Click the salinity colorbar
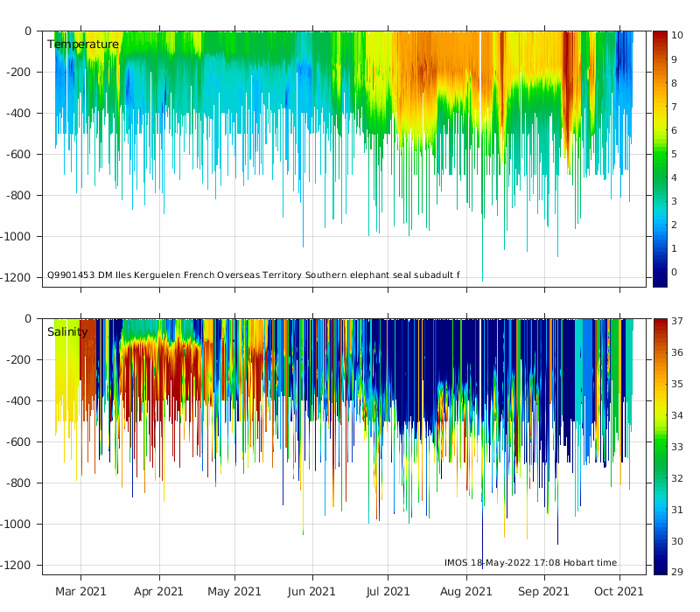The width and height of the screenshot is (700, 612). pos(660,447)
